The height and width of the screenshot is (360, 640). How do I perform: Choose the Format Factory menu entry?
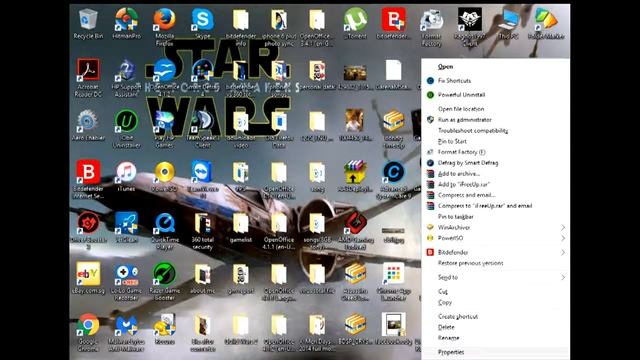(x=461, y=152)
